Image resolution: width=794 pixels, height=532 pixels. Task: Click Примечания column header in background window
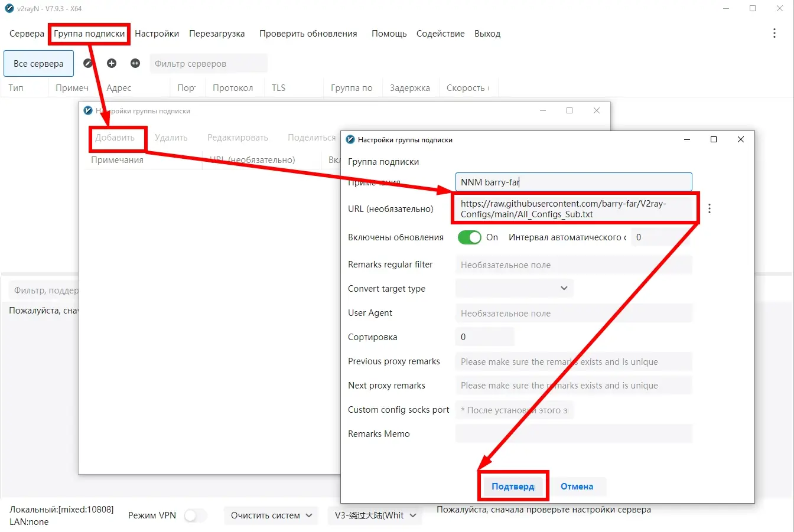(117, 160)
